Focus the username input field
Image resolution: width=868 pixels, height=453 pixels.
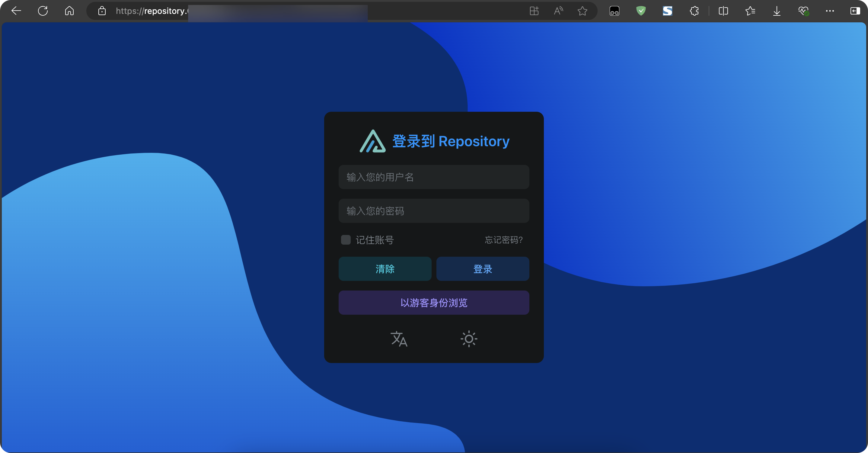pos(434,177)
